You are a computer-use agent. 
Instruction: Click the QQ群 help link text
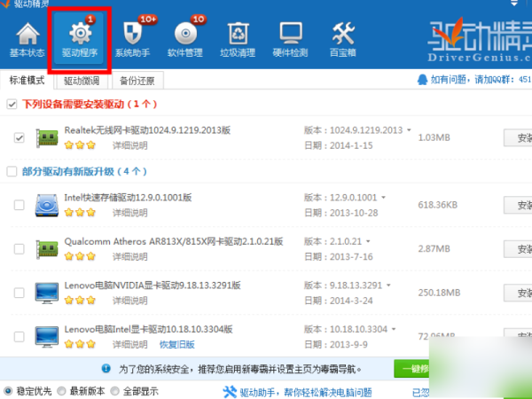tap(481, 80)
